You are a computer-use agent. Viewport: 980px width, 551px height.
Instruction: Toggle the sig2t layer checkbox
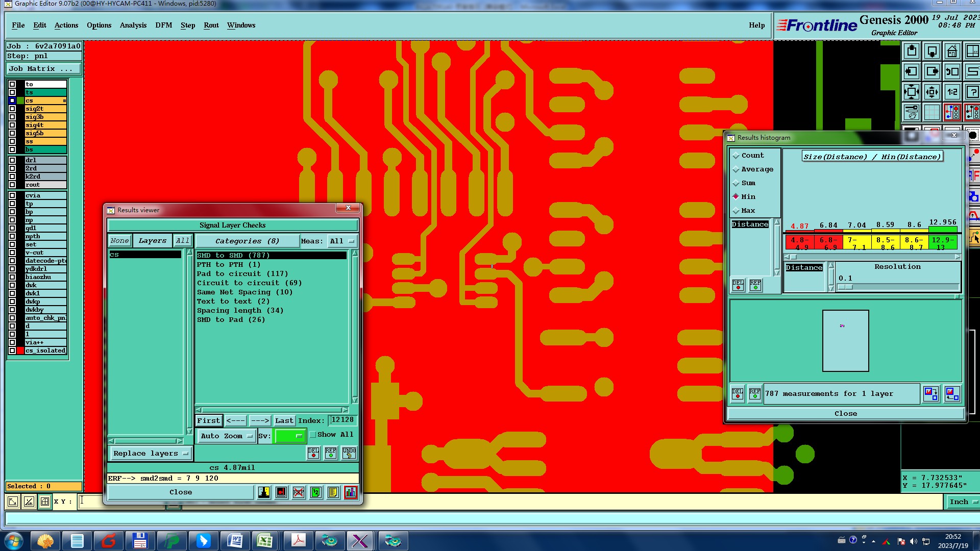tap(12, 109)
